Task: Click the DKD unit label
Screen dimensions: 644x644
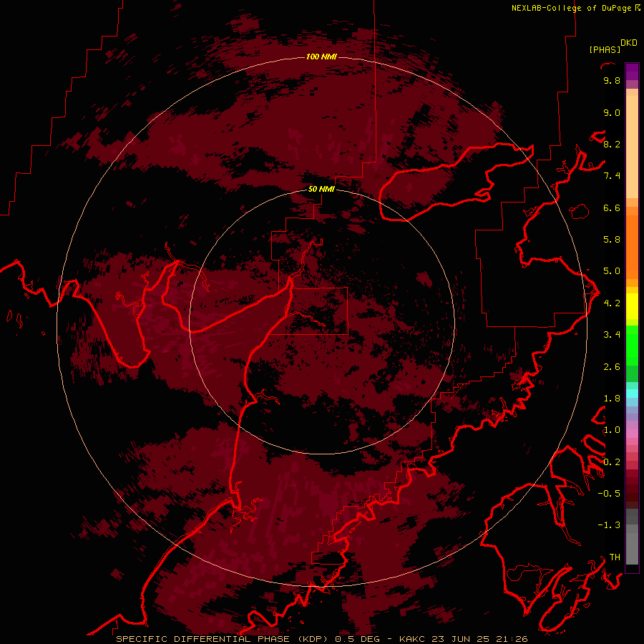Action: (628, 43)
